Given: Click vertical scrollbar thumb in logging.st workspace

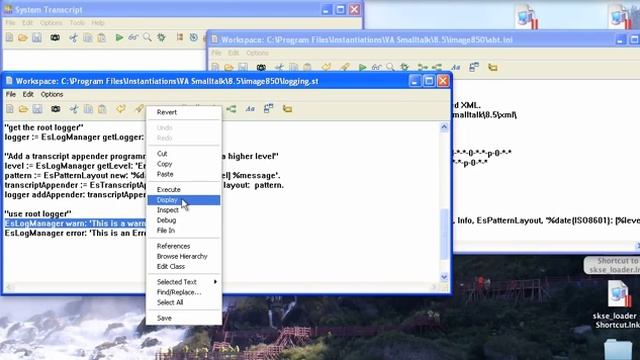Looking at the screenshot, I should pos(444,233).
